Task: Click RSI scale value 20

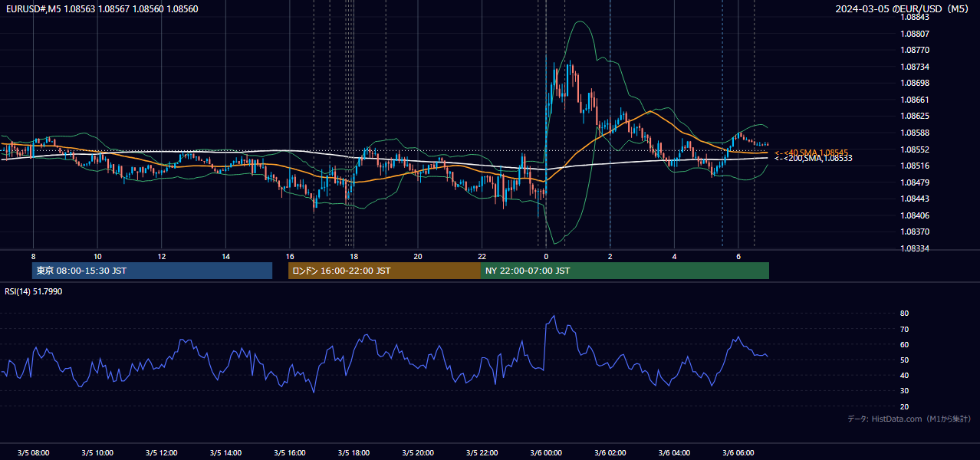Action: (x=905, y=407)
